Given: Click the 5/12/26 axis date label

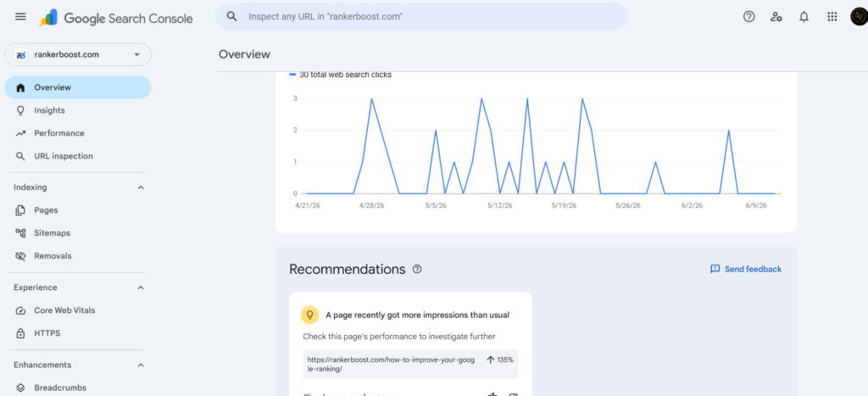Looking at the screenshot, I should [x=500, y=205].
